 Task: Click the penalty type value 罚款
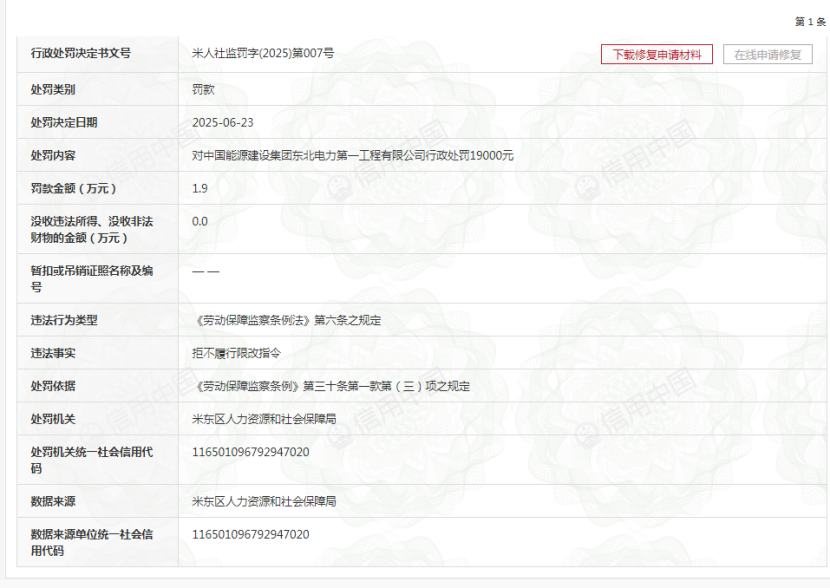[x=203, y=89]
